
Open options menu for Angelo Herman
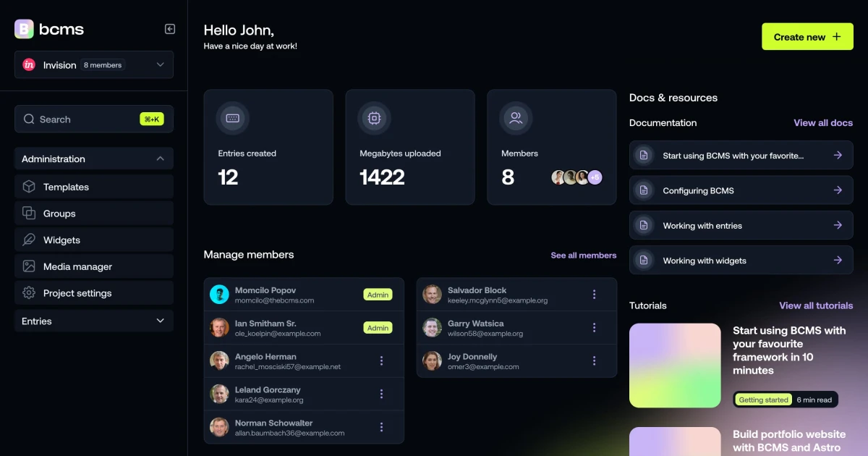(x=381, y=360)
